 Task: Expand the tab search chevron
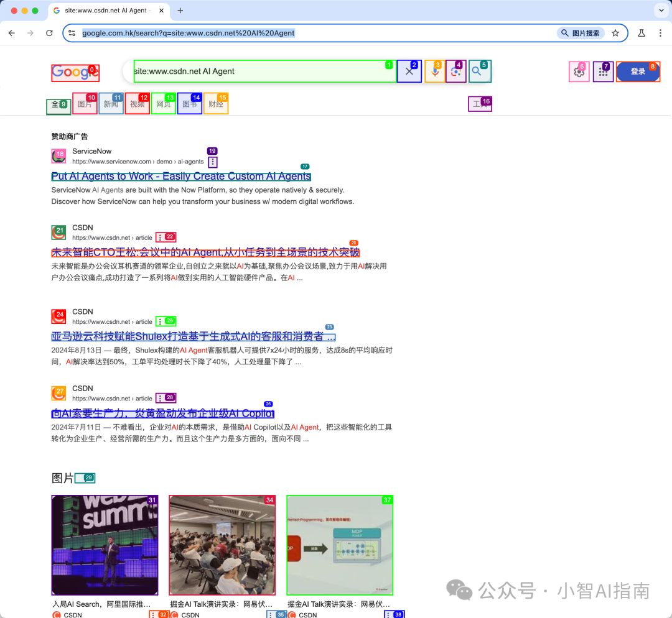pyautogui.click(x=660, y=11)
